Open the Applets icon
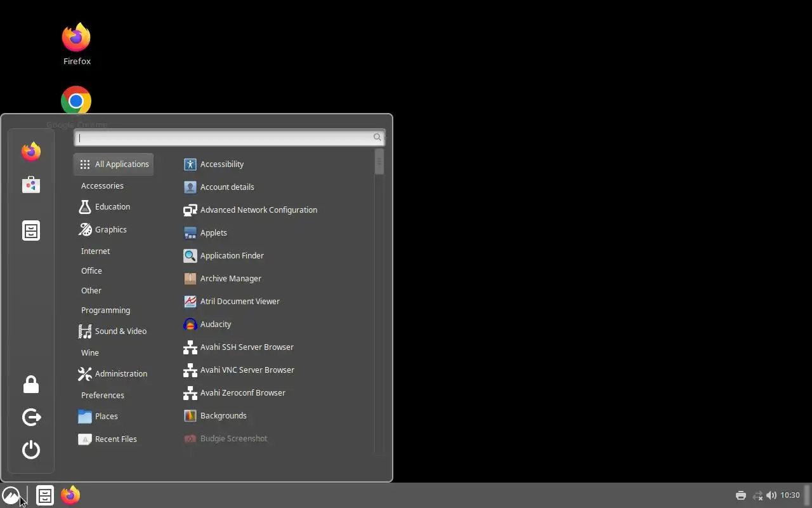Image resolution: width=812 pixels, height=508 pixels. click(190, 232)
